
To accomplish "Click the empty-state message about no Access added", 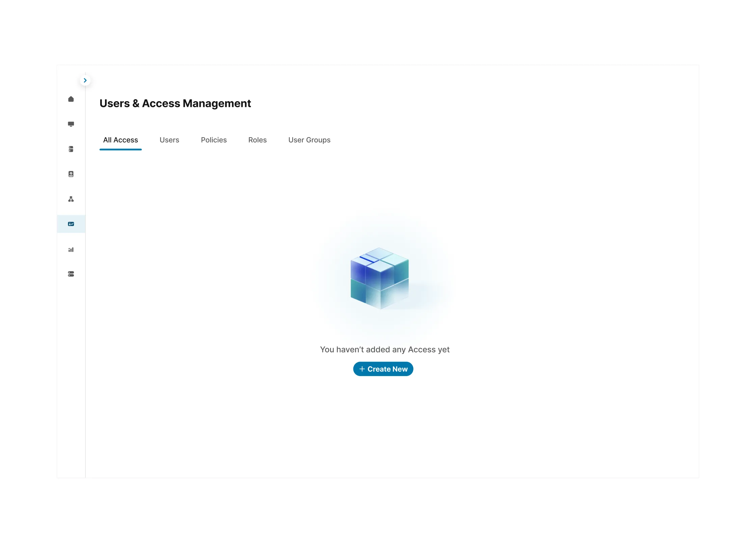I will (385, 349).
